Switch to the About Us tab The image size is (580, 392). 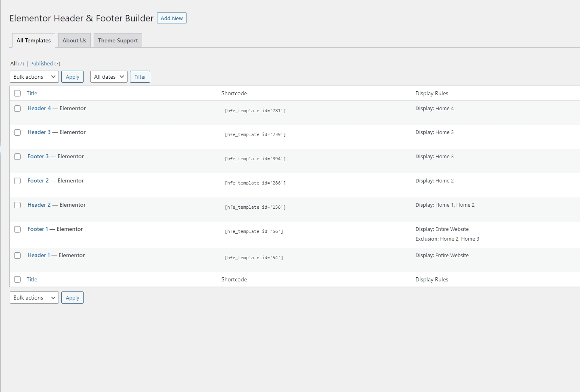[74, 40]
